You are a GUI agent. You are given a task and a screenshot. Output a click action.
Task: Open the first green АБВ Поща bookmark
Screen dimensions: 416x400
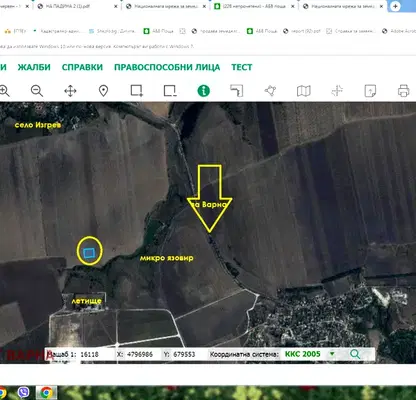coord(159,31)
